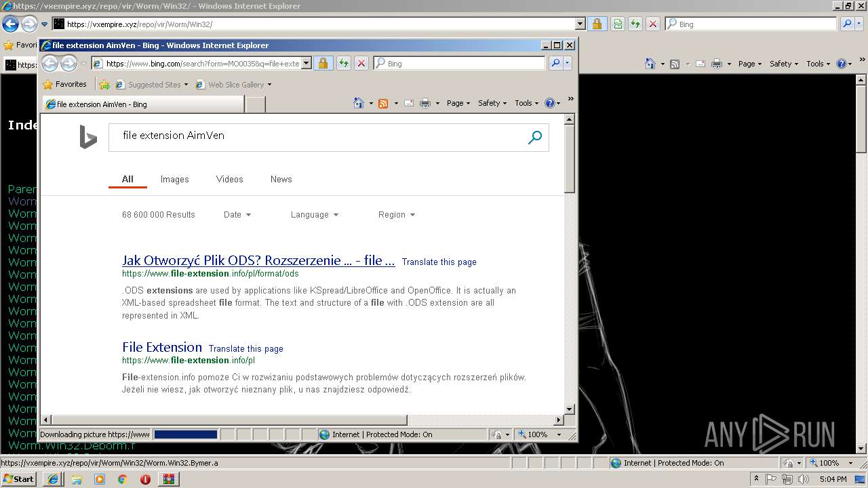The width and height of the screenshot is (868, 488).
Task: Click Bing search box in front window toolbar
Action: (x=459, y=63)
